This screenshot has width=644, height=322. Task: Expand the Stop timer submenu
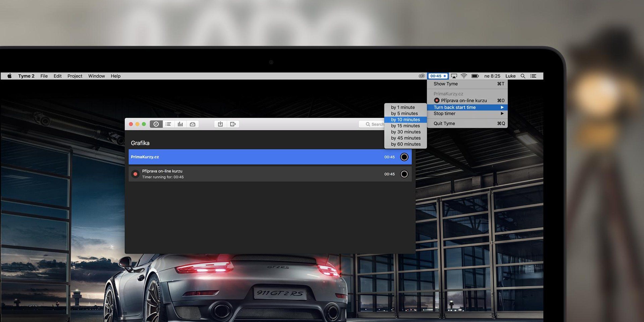click(467, 114)
